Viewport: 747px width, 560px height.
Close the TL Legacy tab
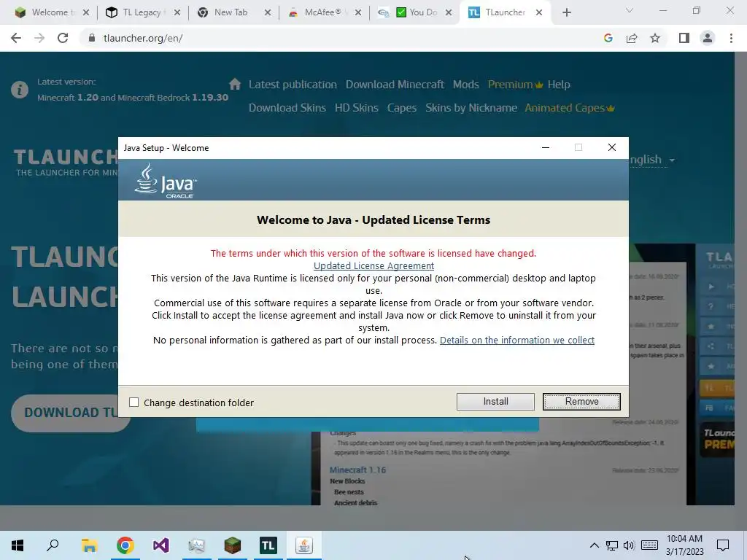tap(177, 12)
